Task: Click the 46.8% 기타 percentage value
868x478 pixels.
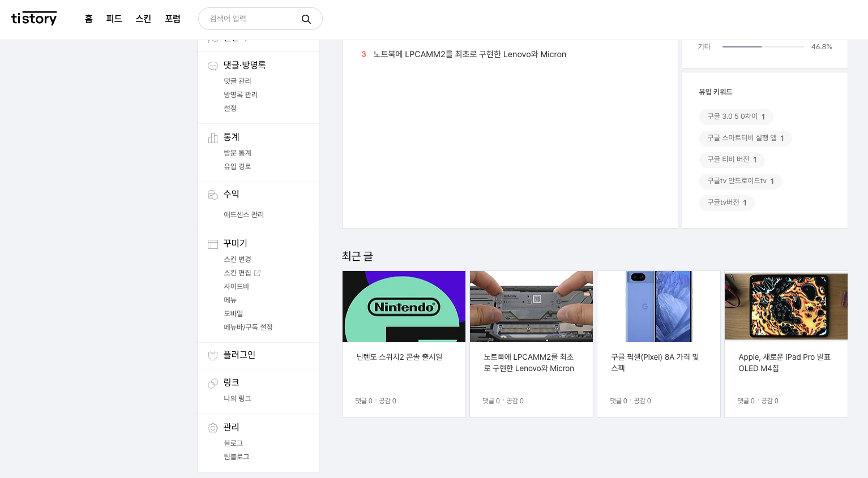Action: pos(822,47)
